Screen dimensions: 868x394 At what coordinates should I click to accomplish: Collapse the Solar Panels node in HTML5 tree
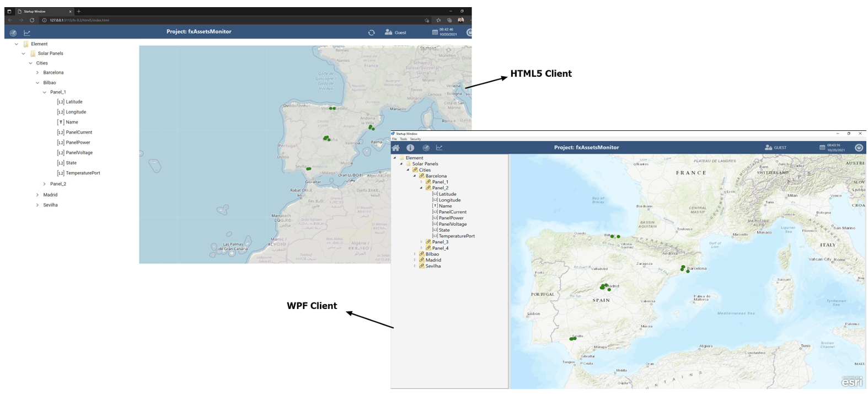click(24, 54)
